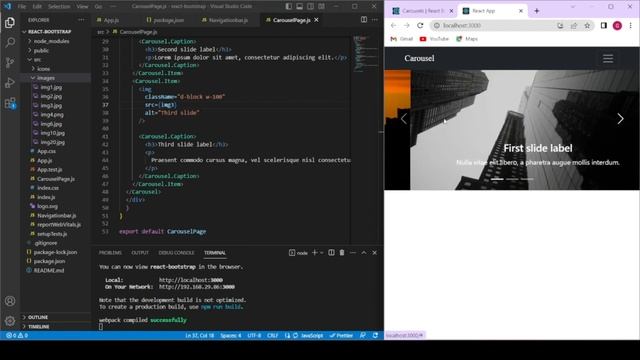Open logo.svg in the file tree
The image size is (640, 360).
(x=47, y=206)
